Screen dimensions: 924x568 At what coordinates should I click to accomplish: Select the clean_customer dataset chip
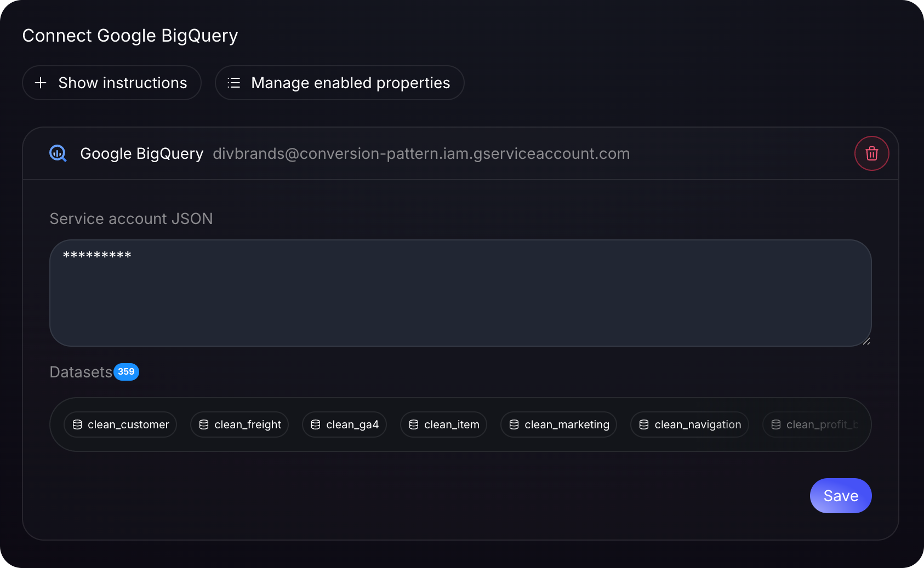tap(120, 424)
